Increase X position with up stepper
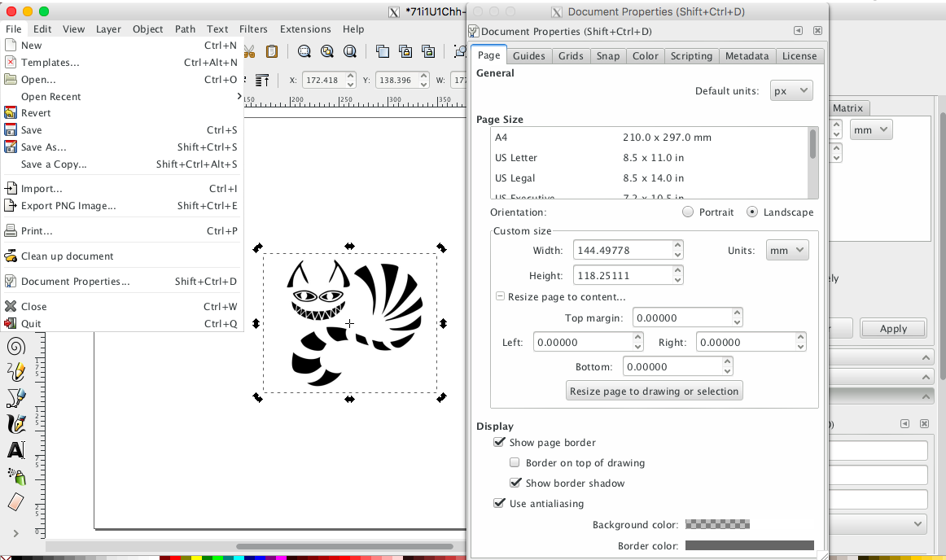The height and width of the screenshot is (560, 946). [351, 76]
